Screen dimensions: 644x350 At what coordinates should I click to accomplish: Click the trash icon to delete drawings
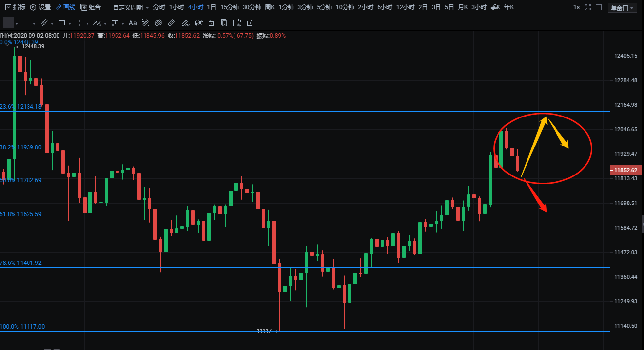click(250, 23)
